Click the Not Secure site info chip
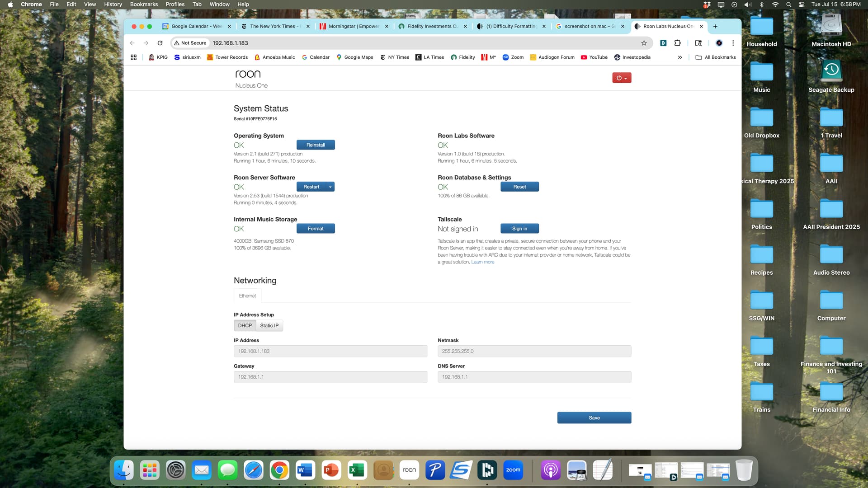Image resolution: width=868 pixels, height=488 pixels. tap(190, 43)
